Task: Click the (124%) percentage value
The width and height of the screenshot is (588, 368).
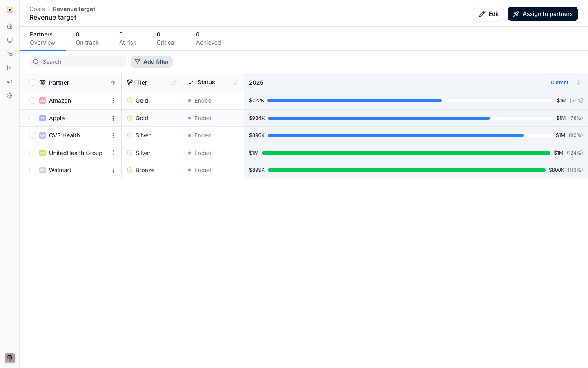Action: (x=575, y=153)
